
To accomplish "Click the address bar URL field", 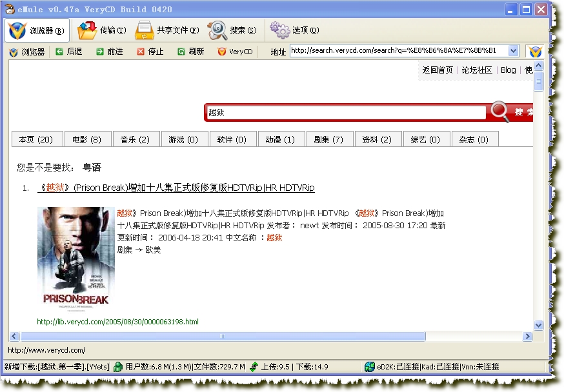I will tap(399, 51).
